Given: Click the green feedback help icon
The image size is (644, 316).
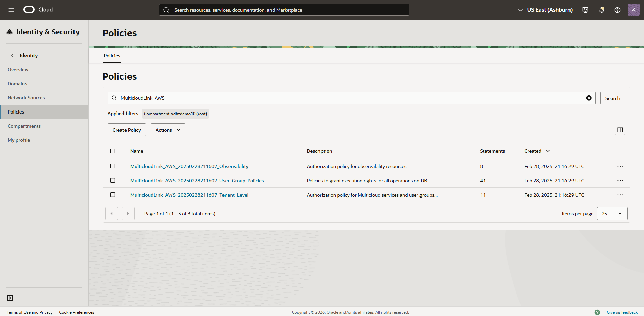Looking at the screenshot, I should pos(597,312).
